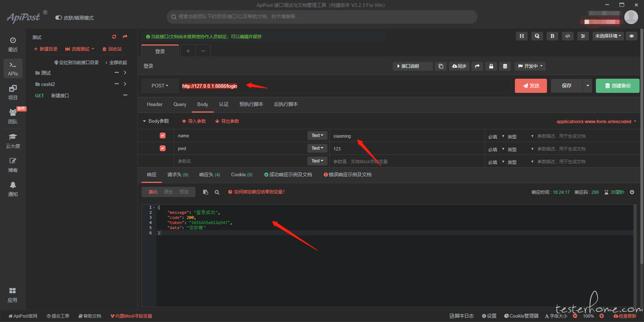Click the 新建目录 link
Viewport: 644px width, 322px height.
[x=46, y=49]
